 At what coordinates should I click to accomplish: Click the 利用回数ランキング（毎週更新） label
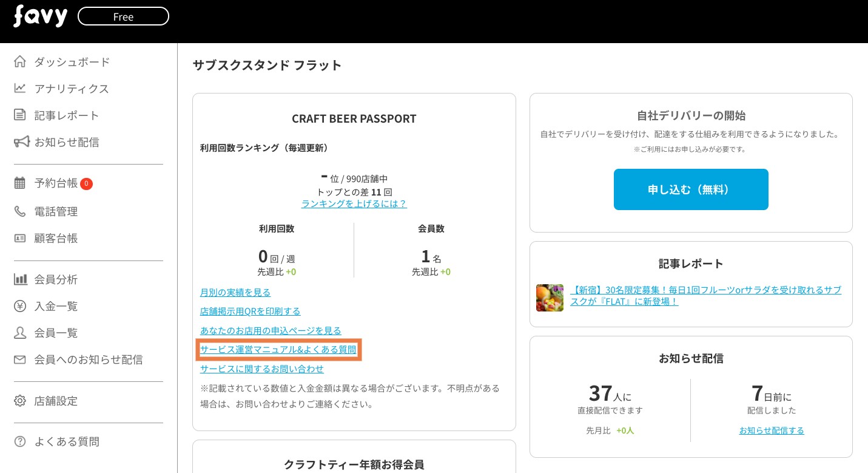click(264, 148)
